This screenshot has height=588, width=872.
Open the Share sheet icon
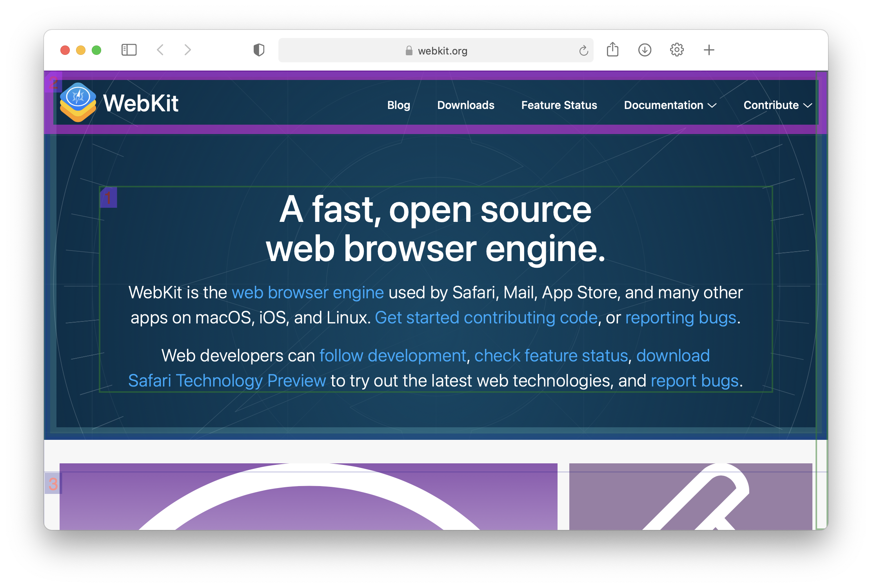pyautogui.click(x=612, y=50)
